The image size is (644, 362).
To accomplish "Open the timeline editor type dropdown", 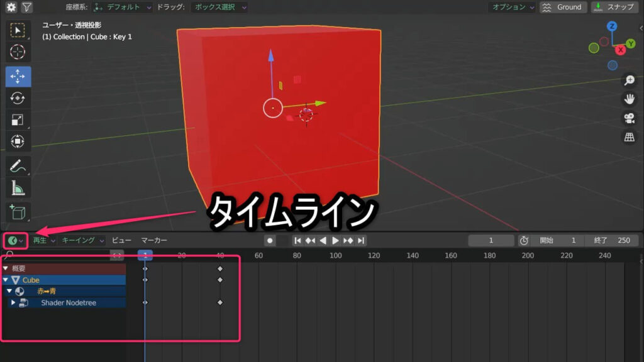I will tap(16, 241).
